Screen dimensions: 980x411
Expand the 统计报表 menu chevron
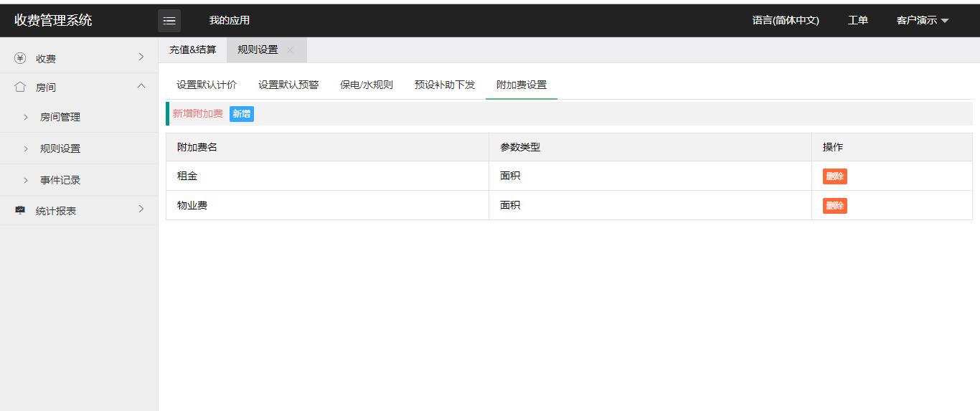click(141, 209)
